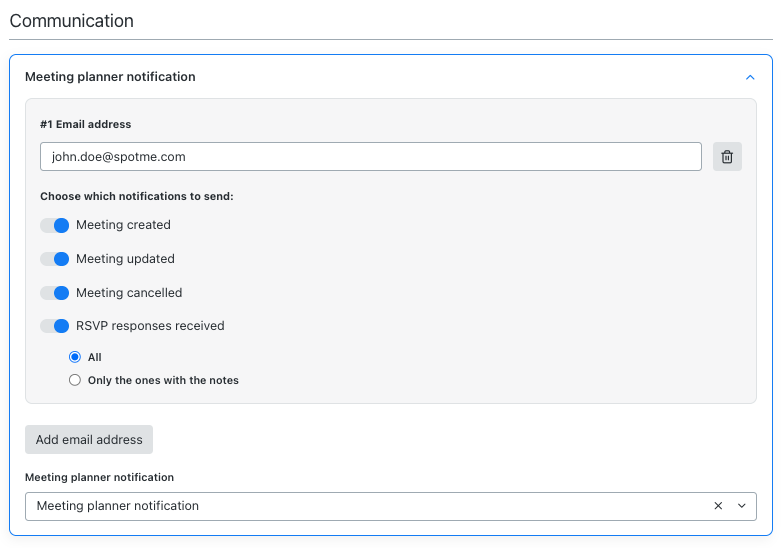Delete email address #1 with trash icon

727,157
